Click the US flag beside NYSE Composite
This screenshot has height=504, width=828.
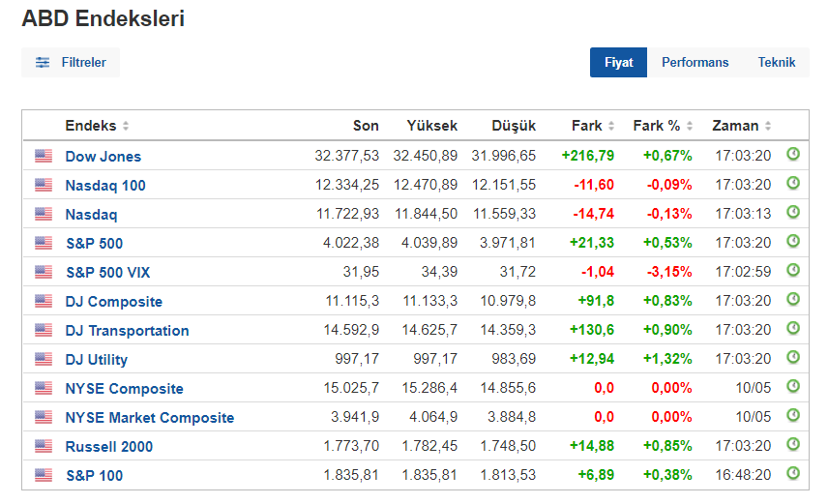44,388
